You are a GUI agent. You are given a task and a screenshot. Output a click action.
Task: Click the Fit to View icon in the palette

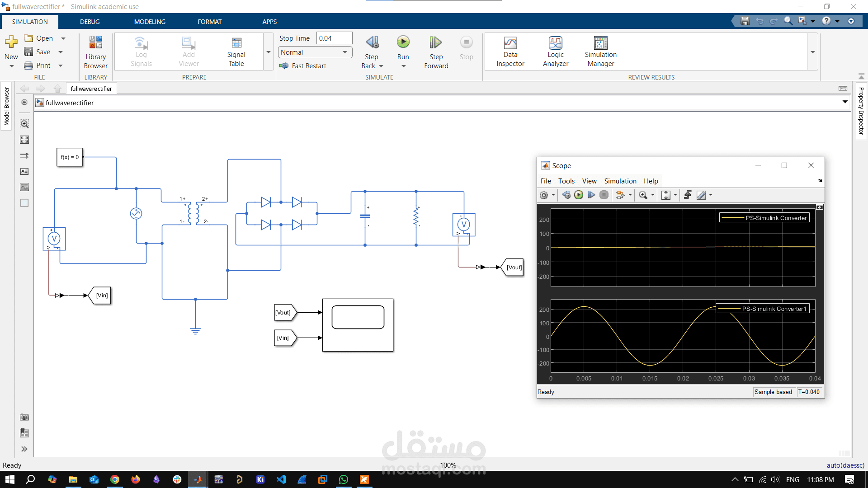tap(24, 140)
